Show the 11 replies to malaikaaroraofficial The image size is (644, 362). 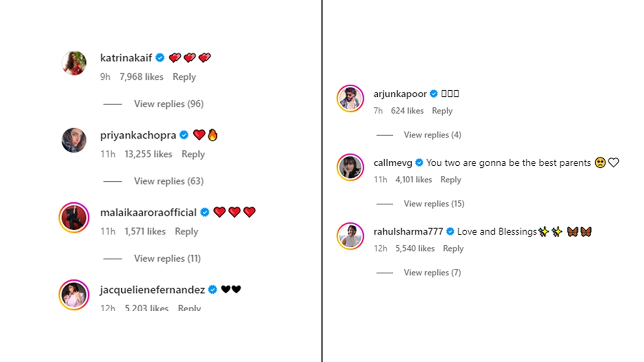(167, 258)
